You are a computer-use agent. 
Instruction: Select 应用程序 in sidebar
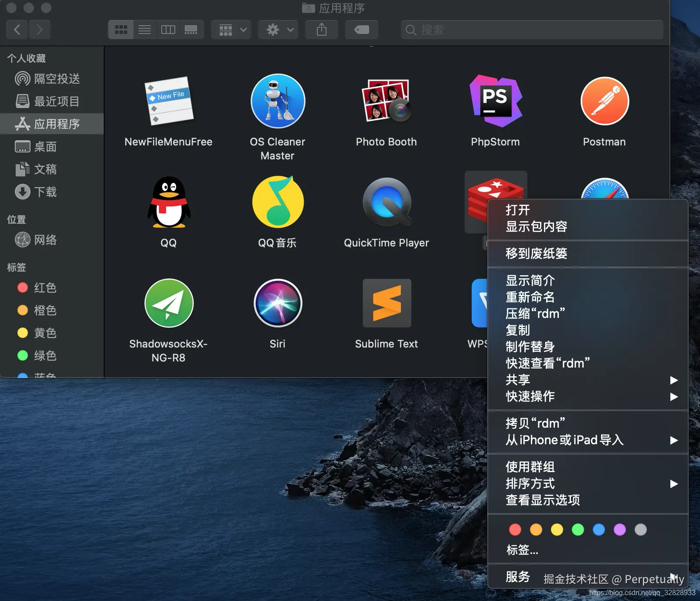tap(52, 124)
